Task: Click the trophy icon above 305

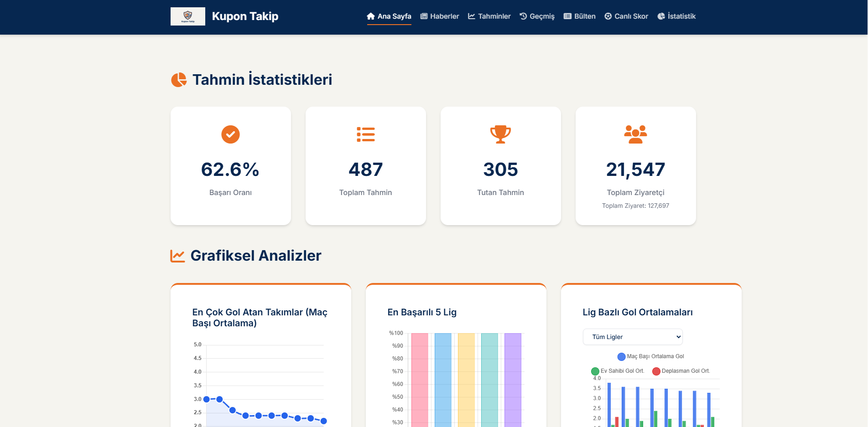Action: pos(500,134)
